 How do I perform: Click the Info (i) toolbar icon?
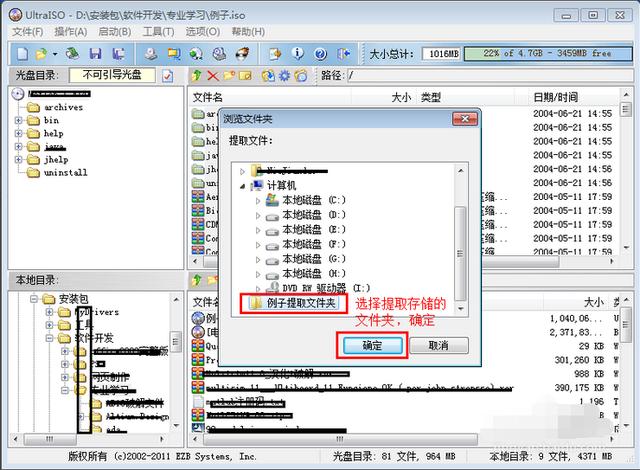point(298,53)
